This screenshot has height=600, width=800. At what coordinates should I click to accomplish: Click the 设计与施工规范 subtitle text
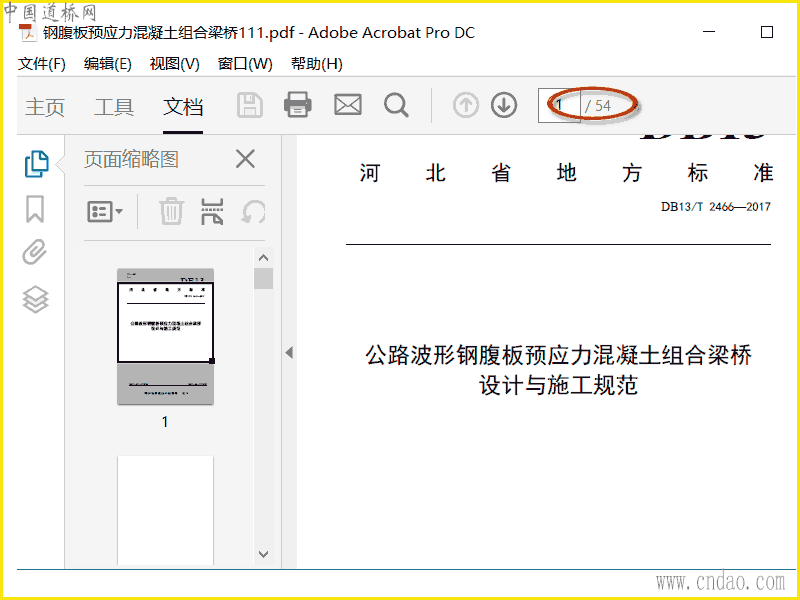tap(559, 385)
